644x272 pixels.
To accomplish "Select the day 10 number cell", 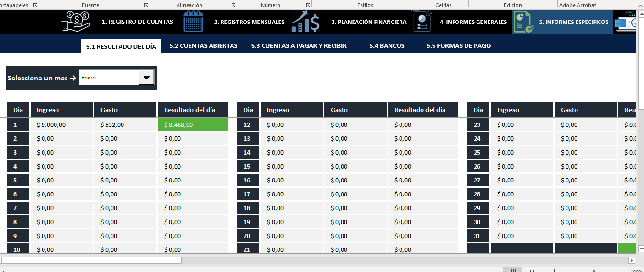I will (x=18, y=249).
